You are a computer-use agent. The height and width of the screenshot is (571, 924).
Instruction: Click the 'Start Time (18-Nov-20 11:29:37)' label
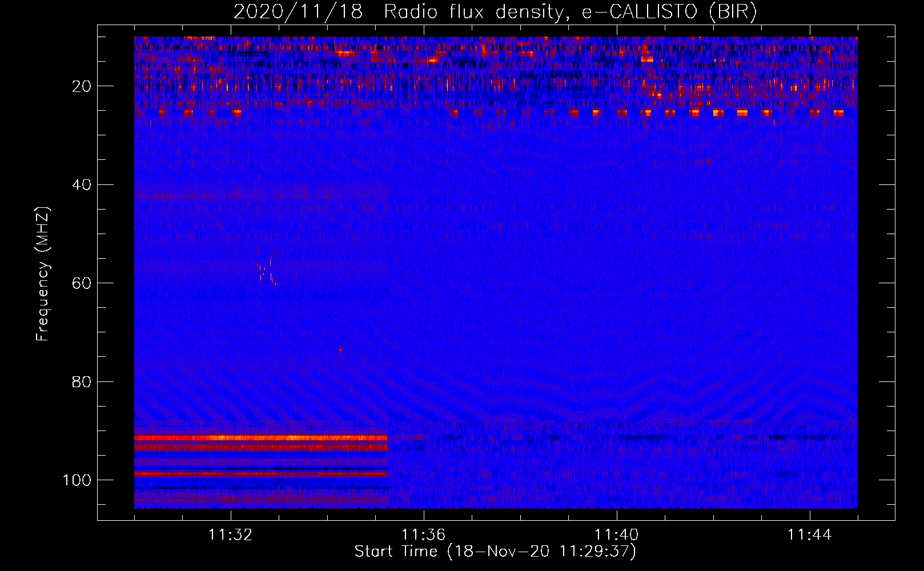(495, 552)
